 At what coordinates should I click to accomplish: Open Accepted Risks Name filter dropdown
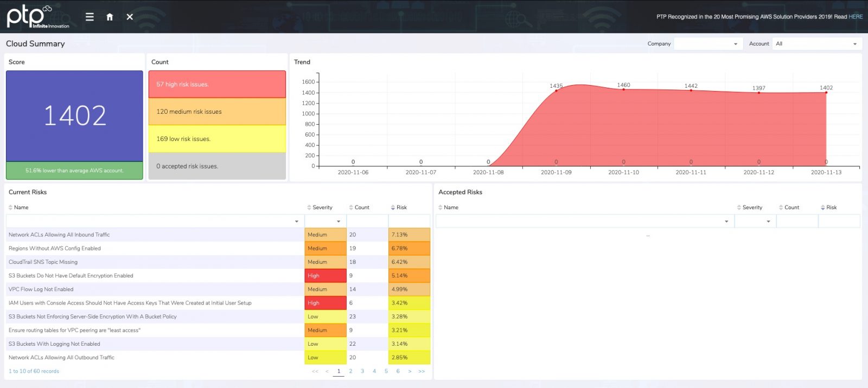[584, 221]
